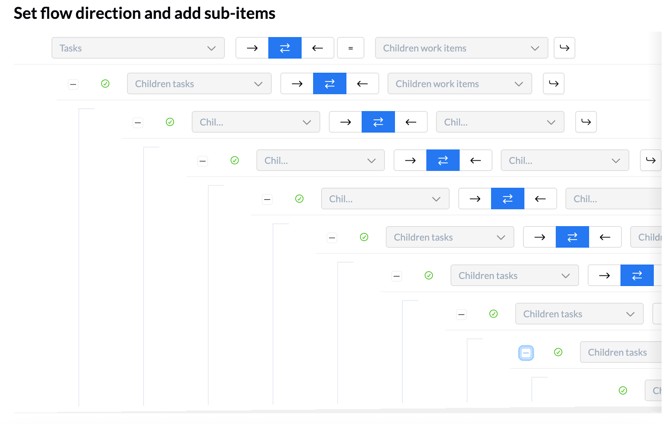Select bidirectional flow in the first Children tasks row
670x424 pixels.
click(330, 84)
